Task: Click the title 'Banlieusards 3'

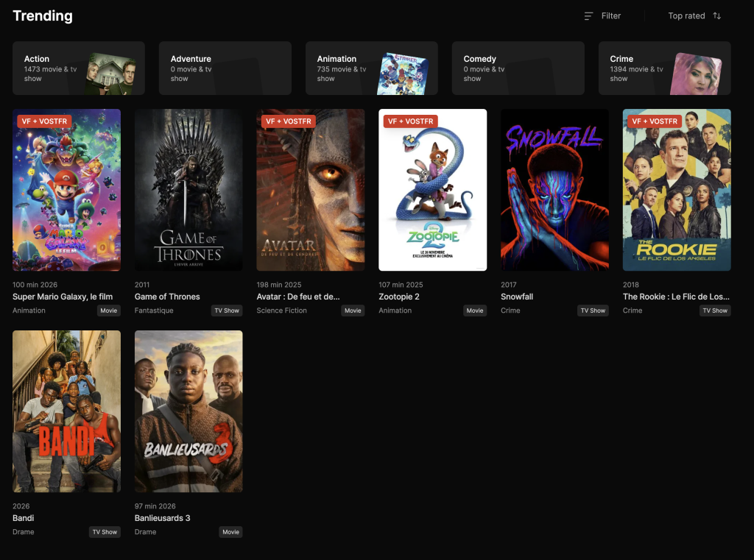Action: pos(163,518)
